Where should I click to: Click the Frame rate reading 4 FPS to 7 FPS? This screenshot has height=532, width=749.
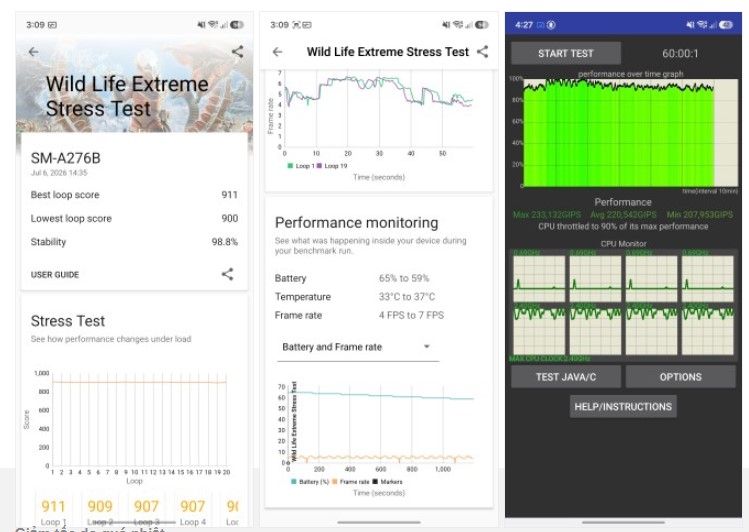[411, 315]
